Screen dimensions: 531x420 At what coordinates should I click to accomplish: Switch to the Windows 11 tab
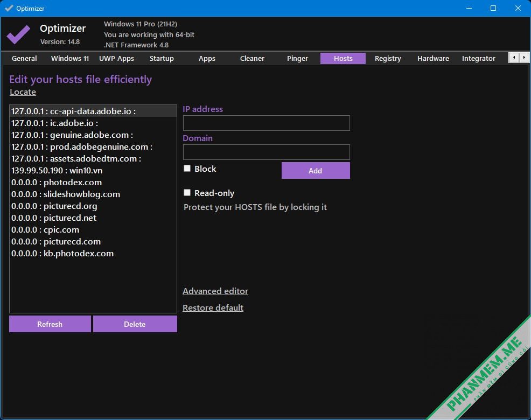[70, 58]
